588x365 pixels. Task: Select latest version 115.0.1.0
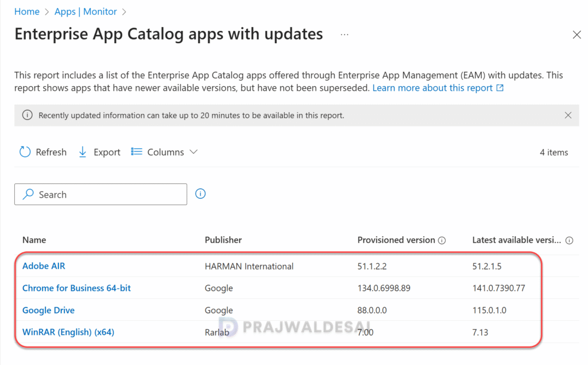click(x=489, y=310)
